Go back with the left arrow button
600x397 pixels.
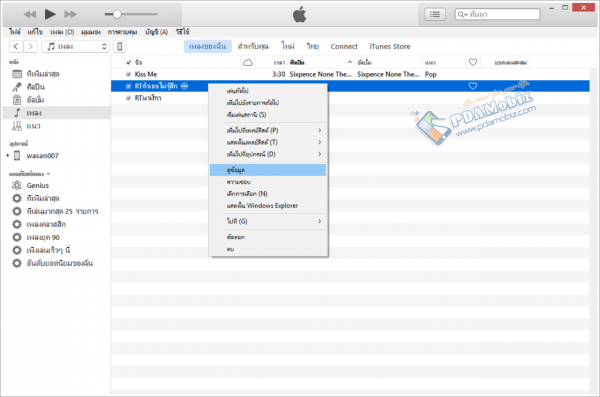coord(16,46)
